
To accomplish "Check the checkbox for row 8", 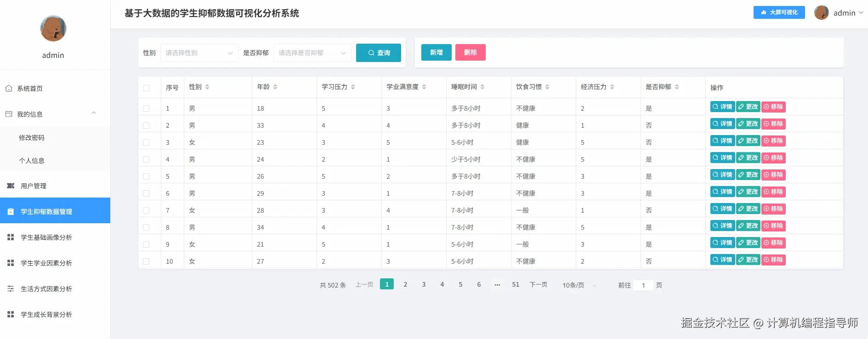I will click(146, 227).
